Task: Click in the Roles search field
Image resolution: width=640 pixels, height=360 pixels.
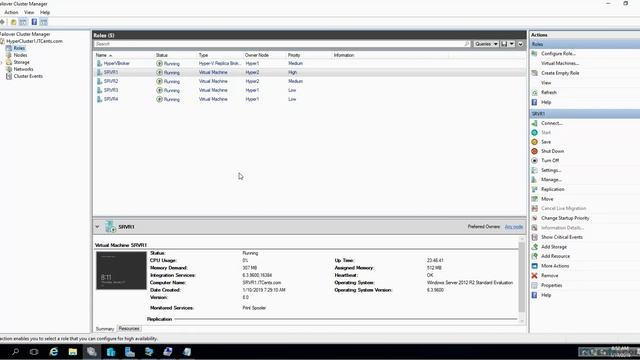Action: (x=280, y=44)
